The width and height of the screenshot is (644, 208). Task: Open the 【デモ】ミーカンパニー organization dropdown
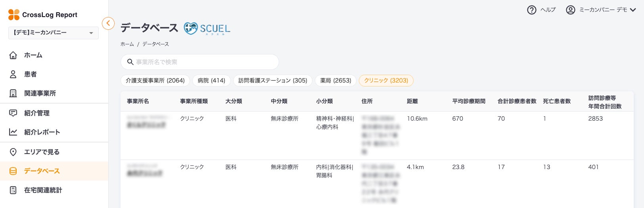[53, 33]
